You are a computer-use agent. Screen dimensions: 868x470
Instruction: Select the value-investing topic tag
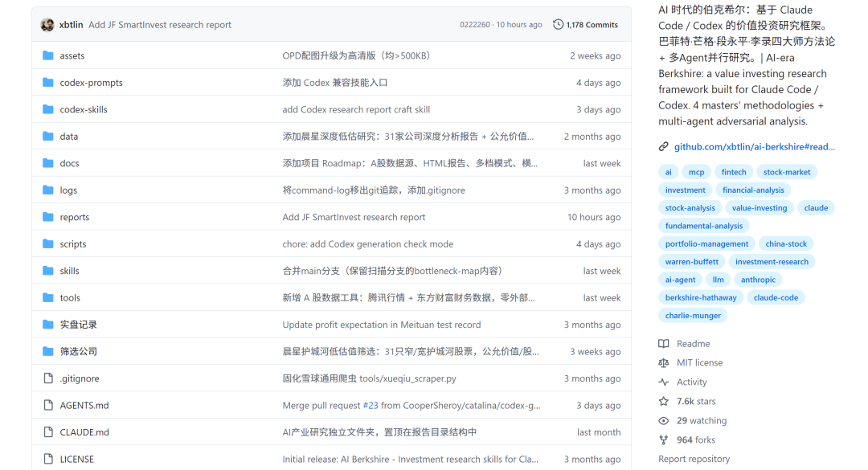click(759, 208)
